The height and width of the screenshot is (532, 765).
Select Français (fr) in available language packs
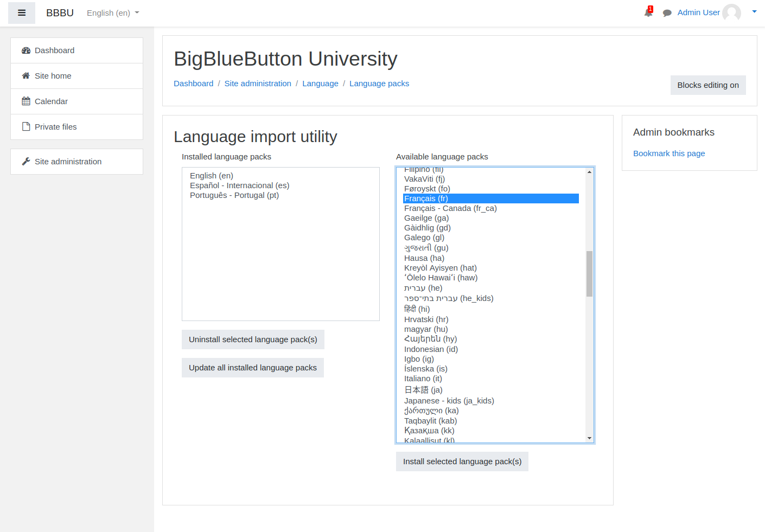pos(426,198)
